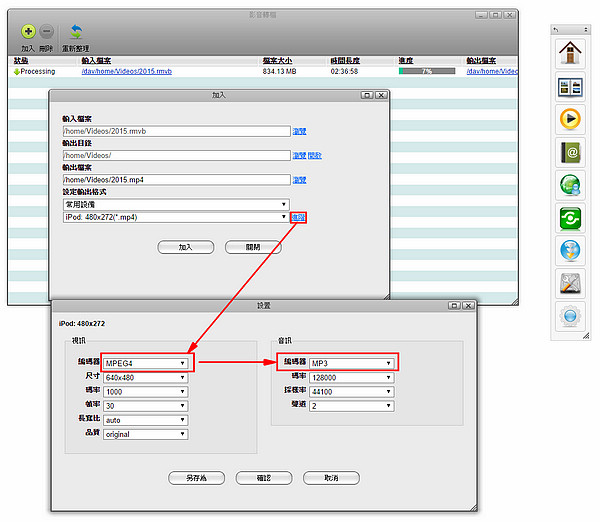Open the green sync arrows icon

point(570,219)
